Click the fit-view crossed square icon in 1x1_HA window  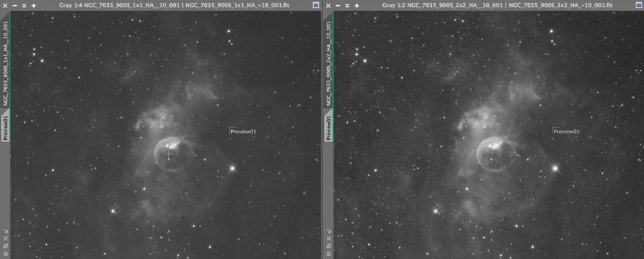coord(5,238)
